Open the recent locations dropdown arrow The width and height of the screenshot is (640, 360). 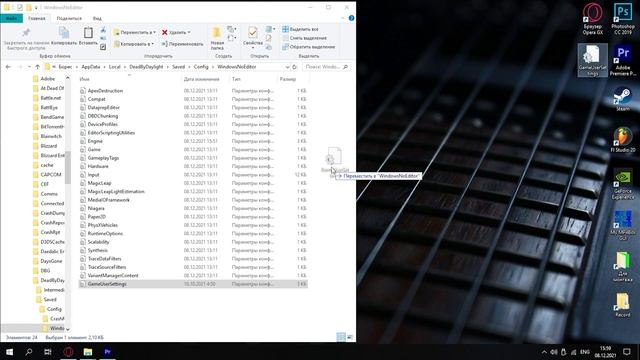(29, 67)
